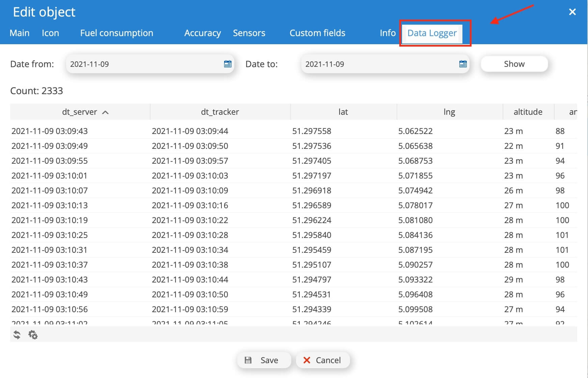Select the Accuracy tab

tap(203, 33)
